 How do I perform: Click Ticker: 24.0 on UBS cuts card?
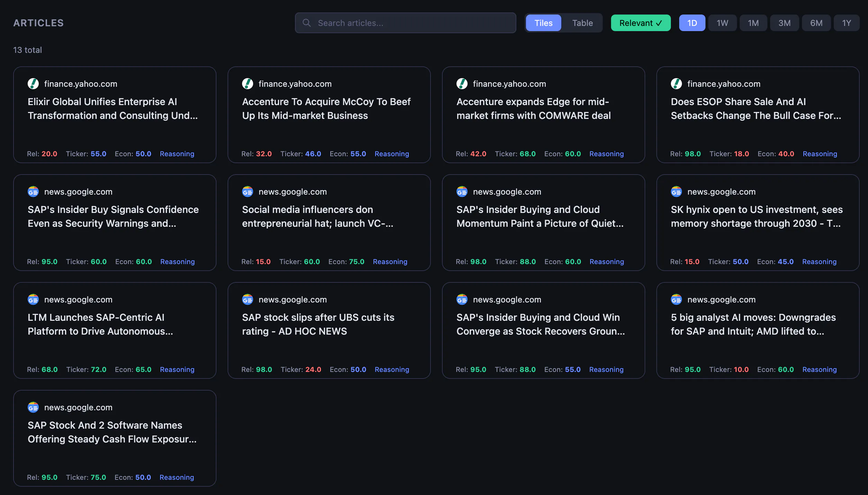point(301,370)
